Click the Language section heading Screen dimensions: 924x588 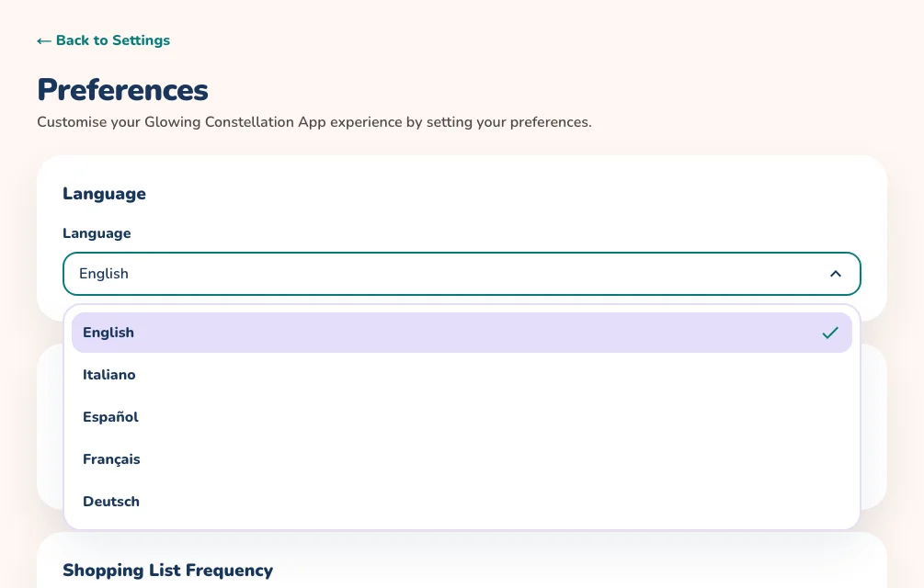click(104, 194)
